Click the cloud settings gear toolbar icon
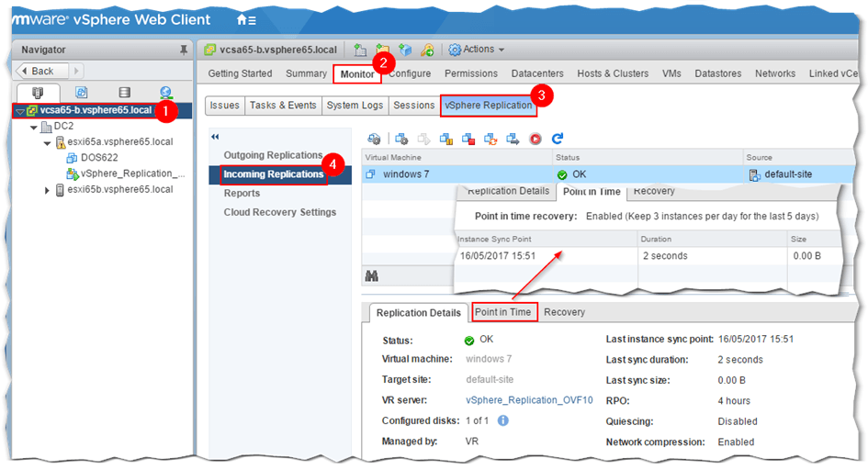The width and height of the screenshot is (868, 470). (x=374, y=139)
